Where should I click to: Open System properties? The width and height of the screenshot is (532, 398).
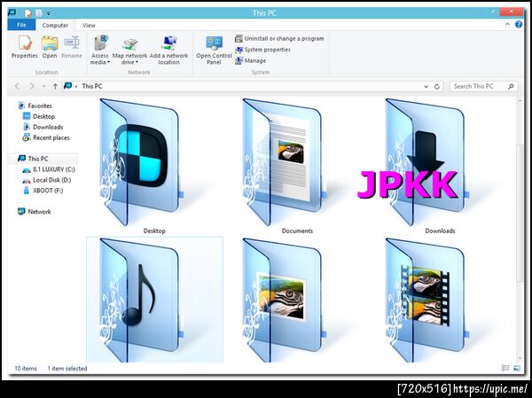263,50
